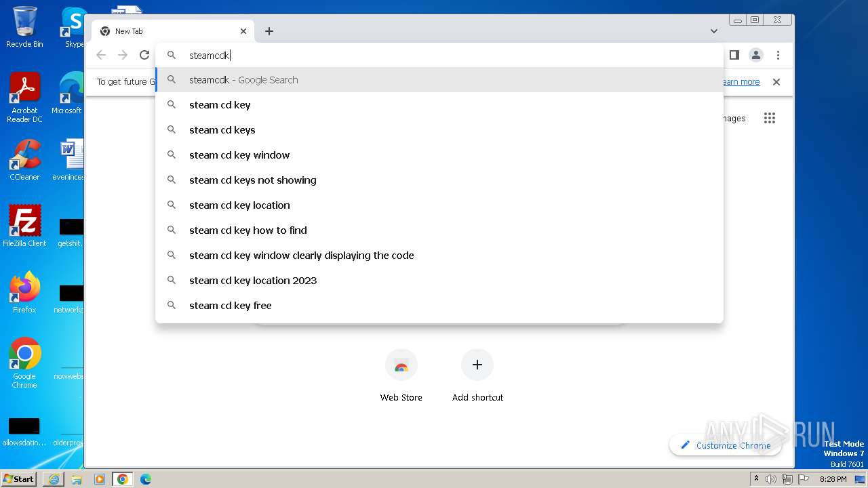The height and width of the screenshot is (488, 868).
Task: Click Chrome's forward navigation arrow
Action: coord(123,55)
